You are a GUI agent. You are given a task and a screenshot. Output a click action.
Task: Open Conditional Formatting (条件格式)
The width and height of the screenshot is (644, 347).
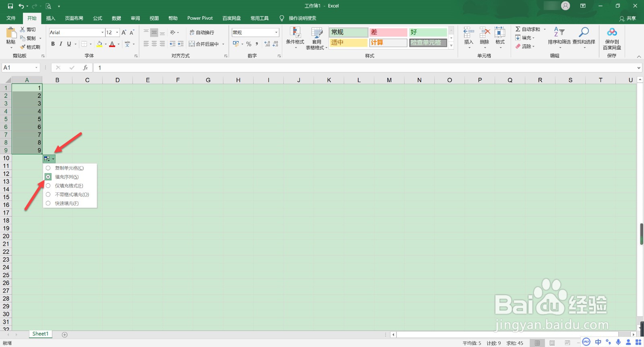pyautogui.click(x=295, y=38)
